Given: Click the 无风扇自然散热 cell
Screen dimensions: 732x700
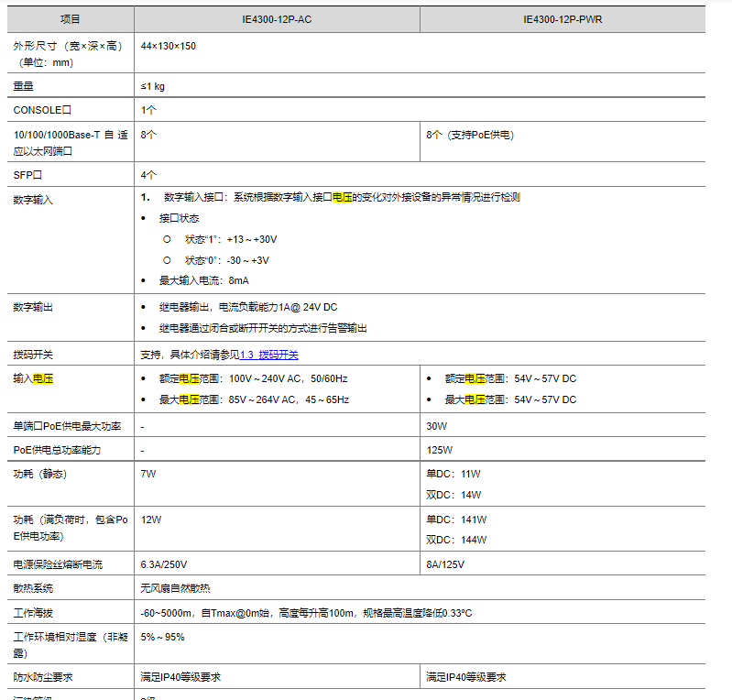Looking at the screenshot, I should (x=176, y=588).
